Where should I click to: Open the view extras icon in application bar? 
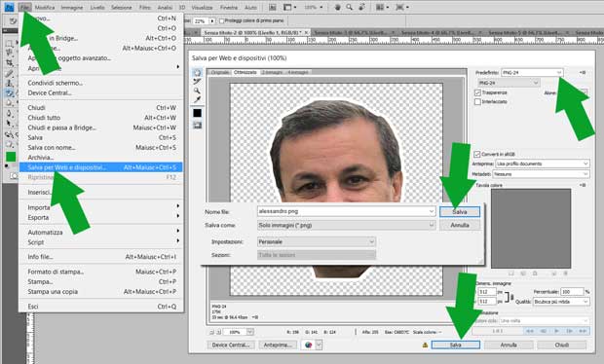coord(289,7)
